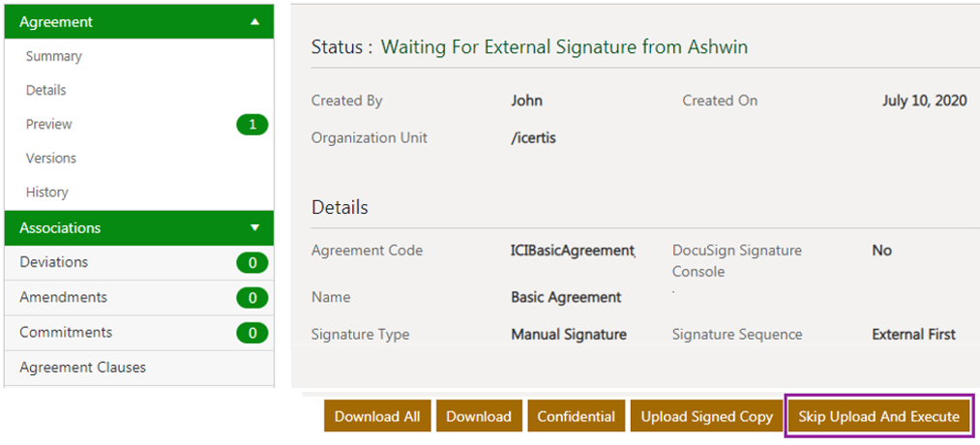
Task: Open Deviations association
Action: [x=54, y=262]
